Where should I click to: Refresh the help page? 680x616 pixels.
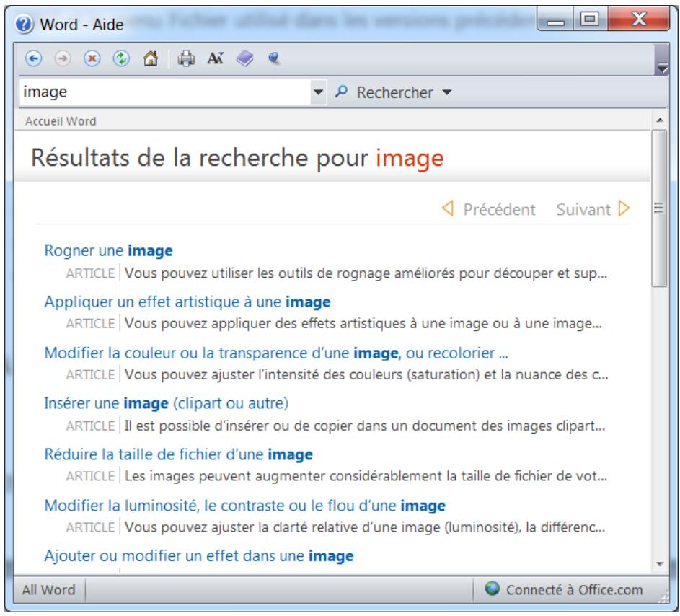coord(121,58)
